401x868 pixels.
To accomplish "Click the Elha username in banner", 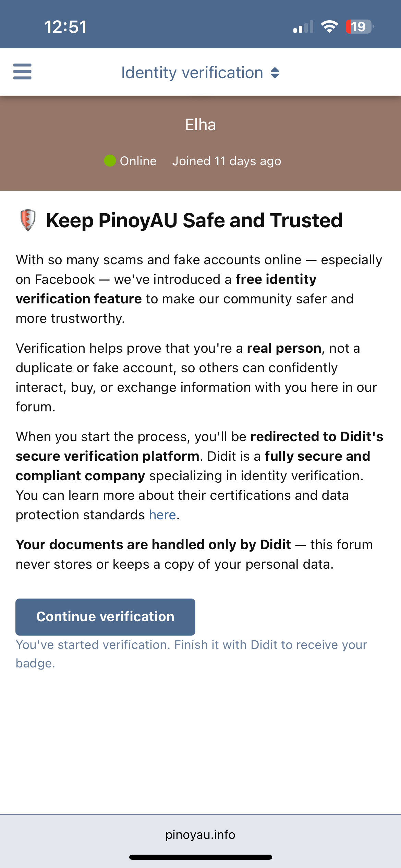I will [x=200, y=125].
